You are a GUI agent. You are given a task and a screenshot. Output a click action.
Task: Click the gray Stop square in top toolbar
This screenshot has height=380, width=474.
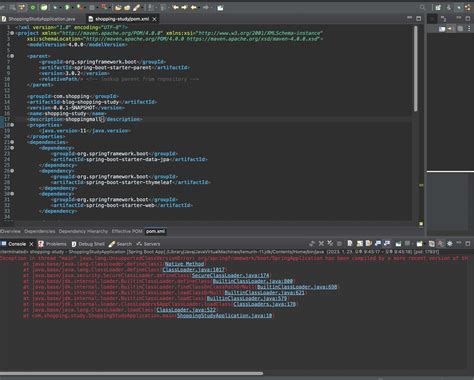(x=92, y=7)
